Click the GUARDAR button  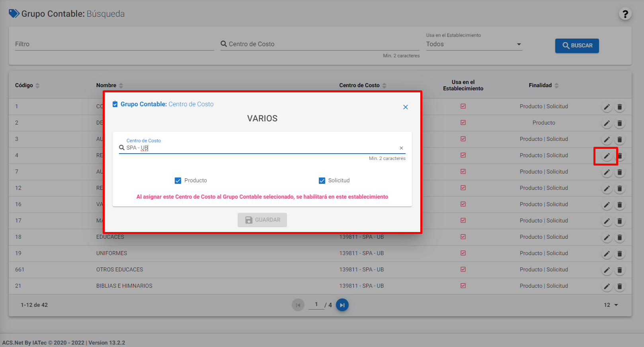click(262, 220)
